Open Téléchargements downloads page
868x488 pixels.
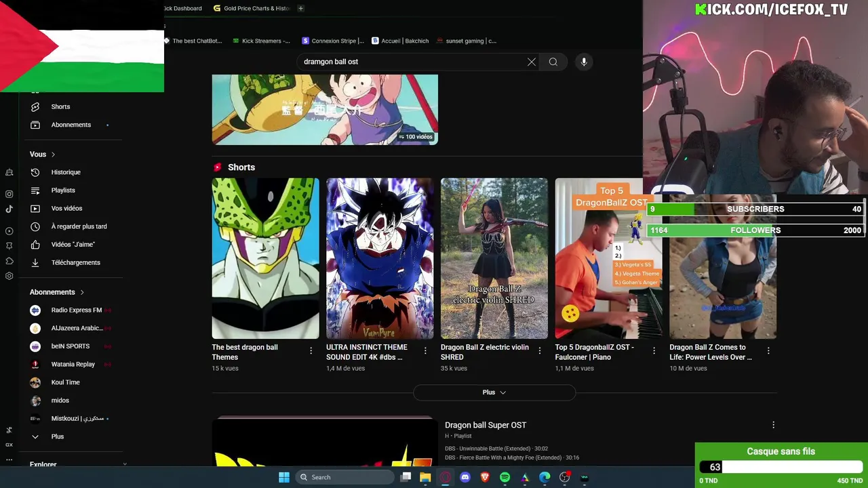[x=75, y=262]
